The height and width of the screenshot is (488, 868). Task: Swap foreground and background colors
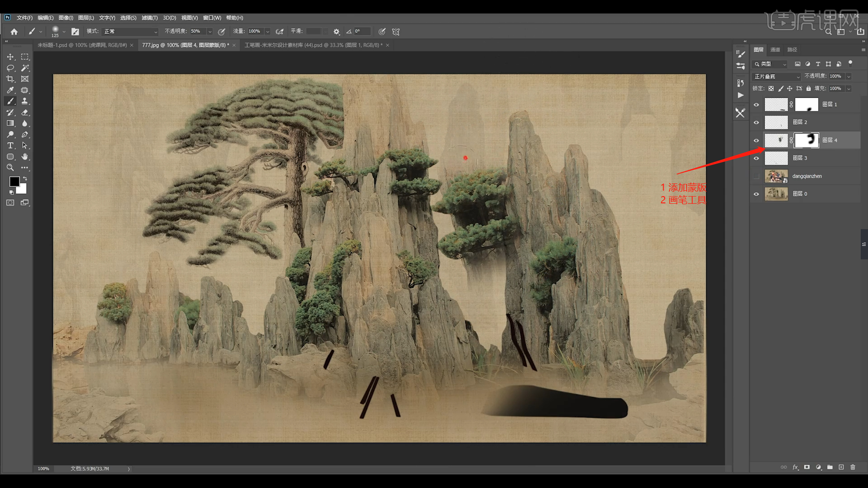(x=25, y=179)
